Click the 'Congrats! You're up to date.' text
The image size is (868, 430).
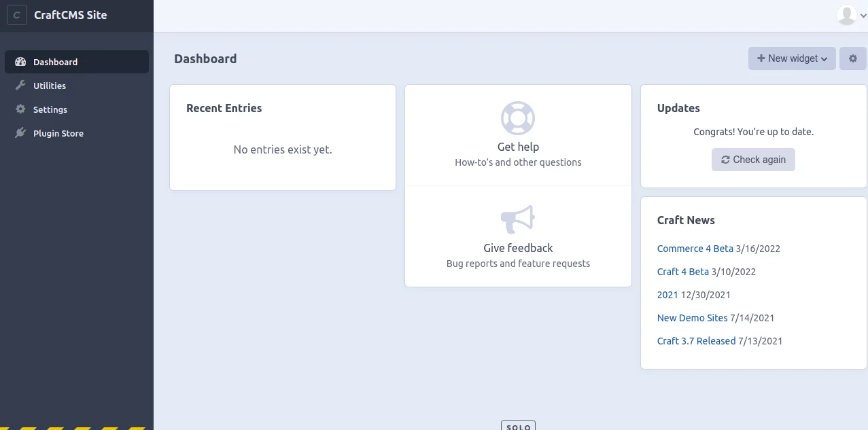(753, 132)
